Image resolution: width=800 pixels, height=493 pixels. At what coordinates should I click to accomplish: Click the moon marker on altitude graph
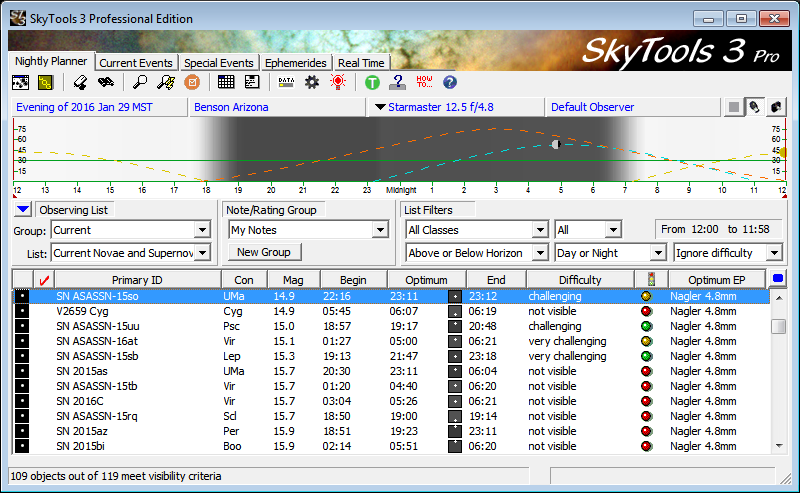coord(556,144)
